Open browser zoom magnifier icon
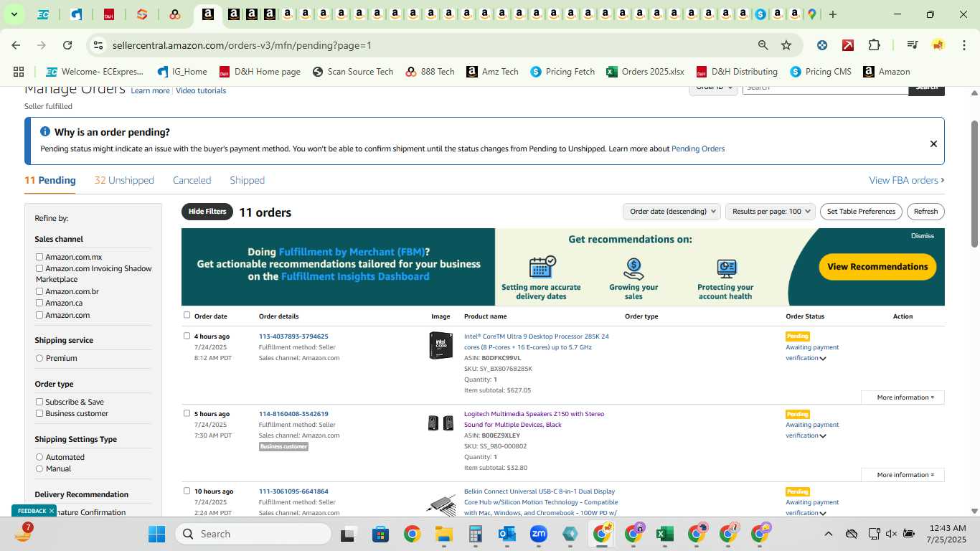Image resolution: width=980 pixels, height=551 pixels. 763,45
